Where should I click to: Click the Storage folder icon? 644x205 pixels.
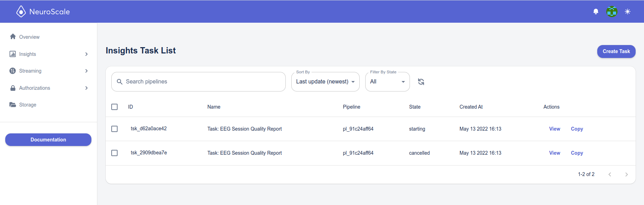tap(13, 105)
